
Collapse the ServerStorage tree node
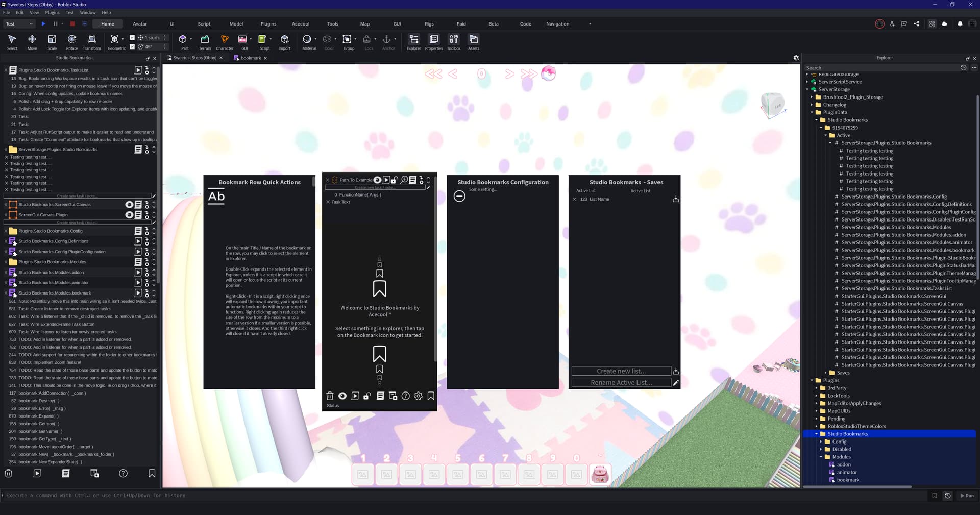807,89
